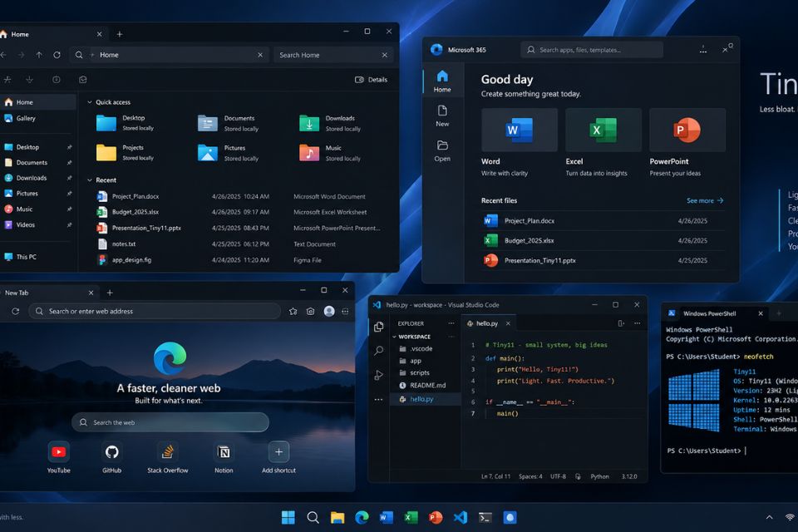Click Search Home field in File Explorer
This screenshot has width=798, height=532.
tap(333, 55)
